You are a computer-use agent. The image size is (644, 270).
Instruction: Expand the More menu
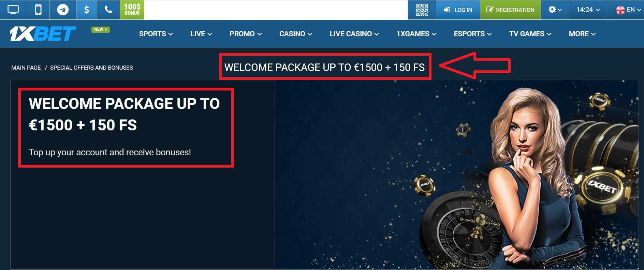tap(582, 34)
